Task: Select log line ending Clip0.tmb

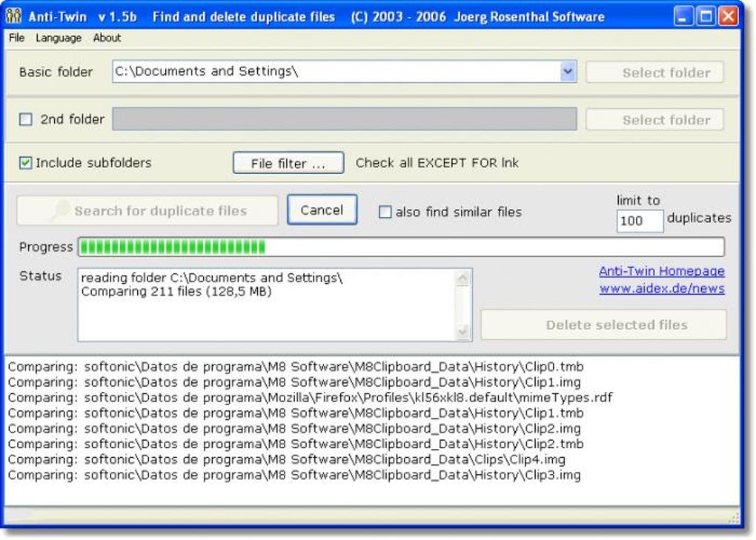Action: click(296, 367)
